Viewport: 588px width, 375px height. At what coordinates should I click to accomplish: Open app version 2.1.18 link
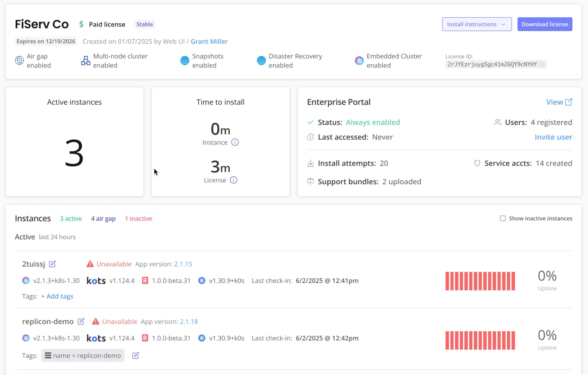[189, 321]
